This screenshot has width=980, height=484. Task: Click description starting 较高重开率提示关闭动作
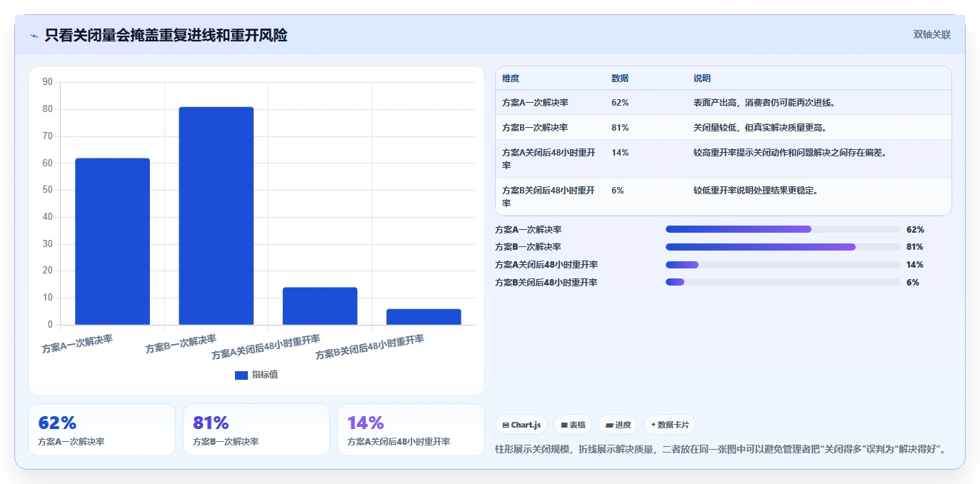click(790, 153)
